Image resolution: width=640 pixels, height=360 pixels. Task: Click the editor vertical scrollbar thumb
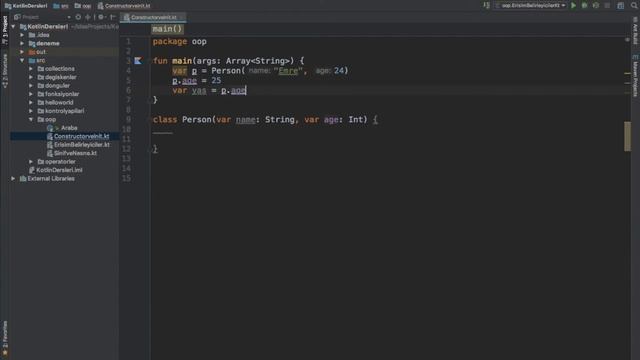(x=627, y=136)
